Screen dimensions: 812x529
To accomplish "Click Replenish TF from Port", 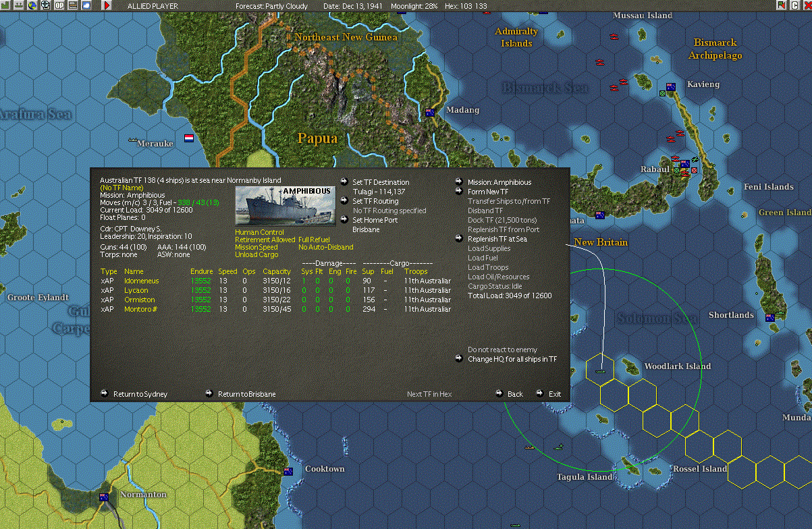I will [504, 229].
